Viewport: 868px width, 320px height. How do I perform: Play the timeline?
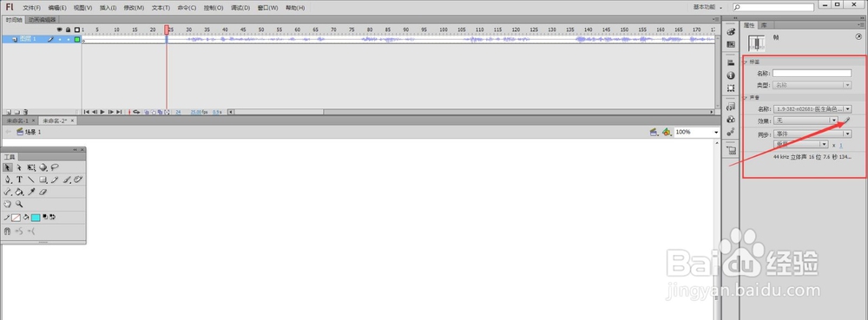tap(102, 112)
